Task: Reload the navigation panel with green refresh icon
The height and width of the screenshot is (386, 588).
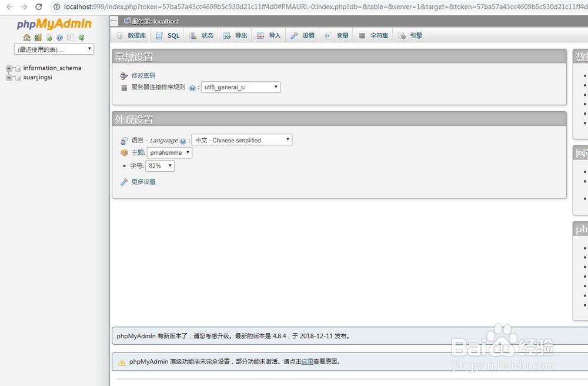Action: point(81,38)
